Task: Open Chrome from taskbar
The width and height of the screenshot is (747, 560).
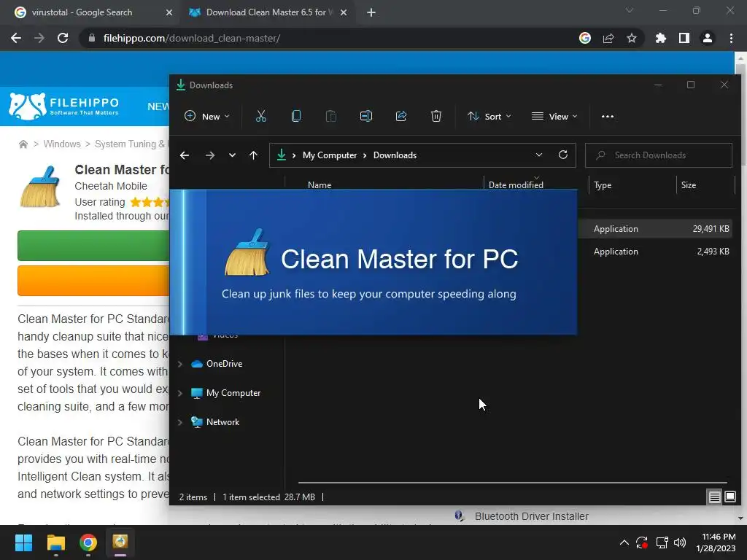Action: 88,542
